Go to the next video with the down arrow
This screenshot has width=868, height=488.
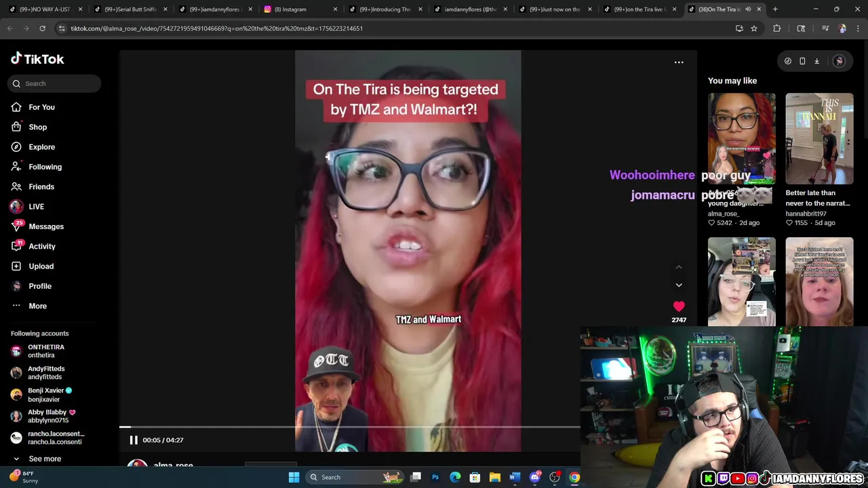(x=679, y=285)
